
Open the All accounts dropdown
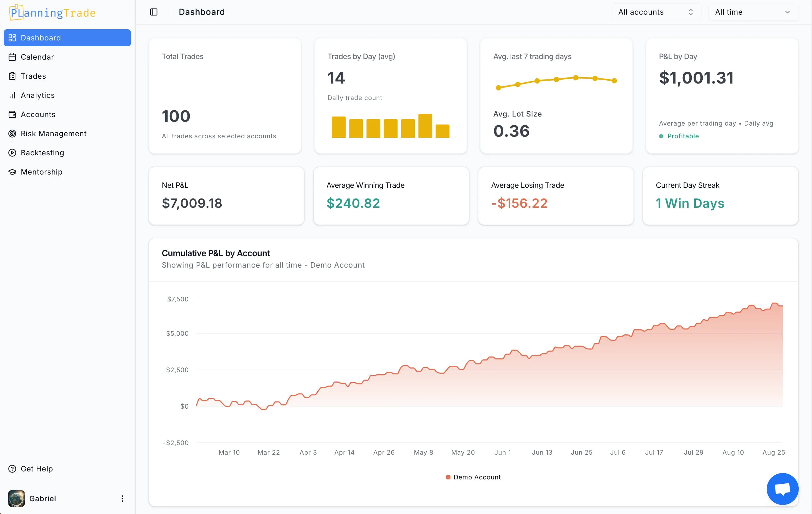655,12
